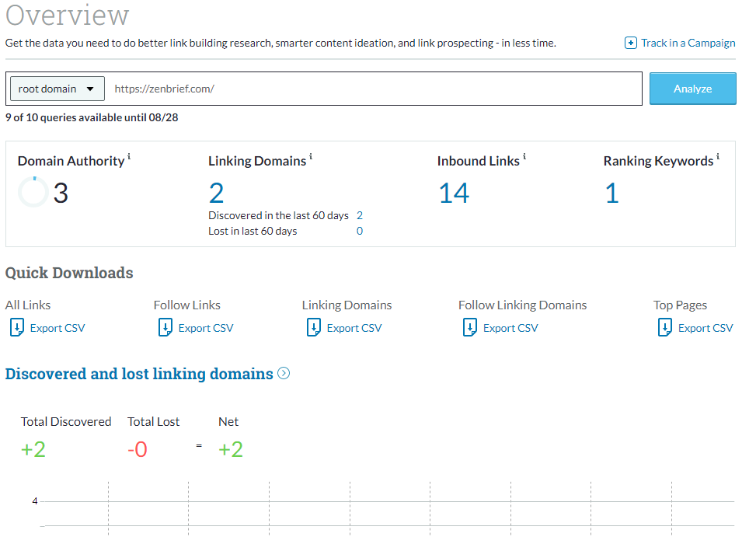Screen dimensions: 756x537
Task: Open the Discovered and lost linking domains heading
Action: (139, 374)
